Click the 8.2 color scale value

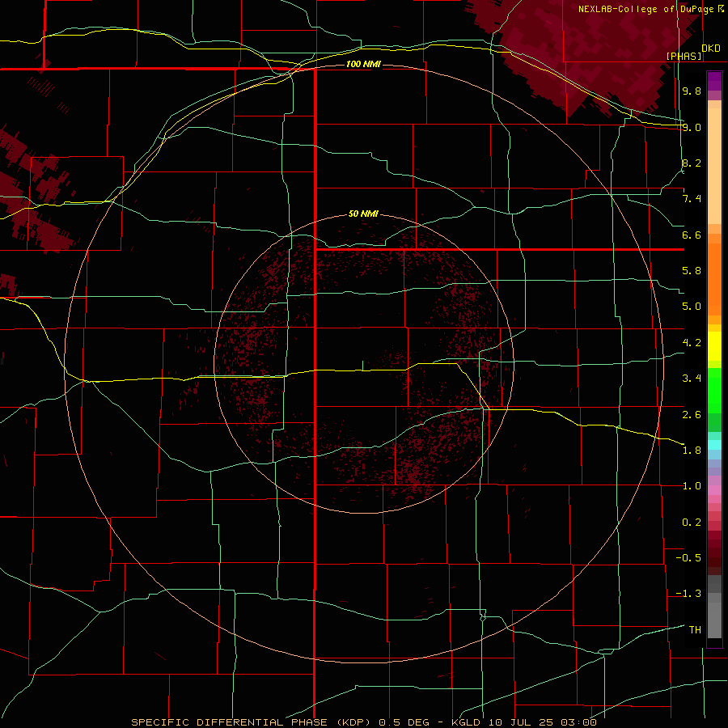click(x=692, y=163)
